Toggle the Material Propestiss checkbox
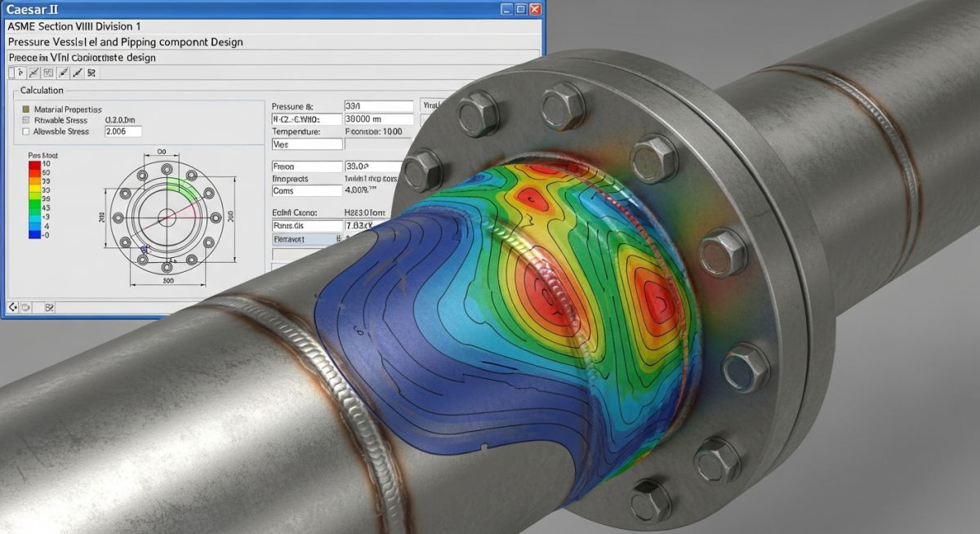Viewport: 980px width, 534px height. 26,109
